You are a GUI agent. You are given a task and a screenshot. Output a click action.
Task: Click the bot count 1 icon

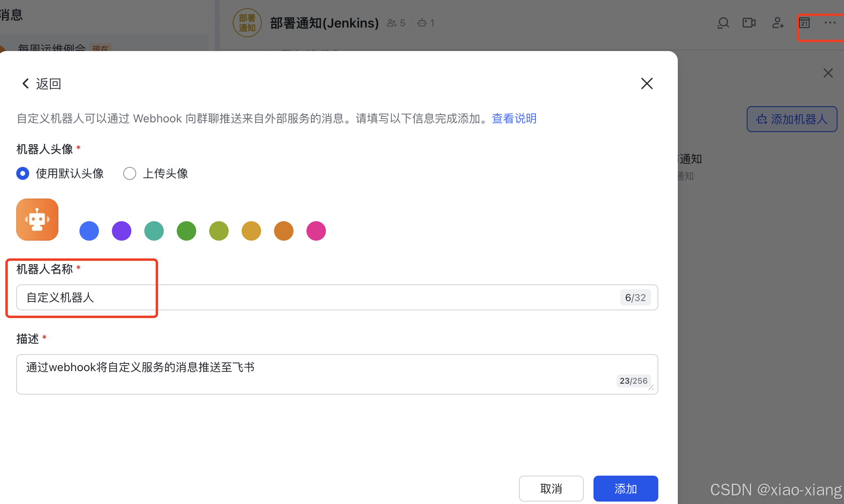[x=426, y=23]
